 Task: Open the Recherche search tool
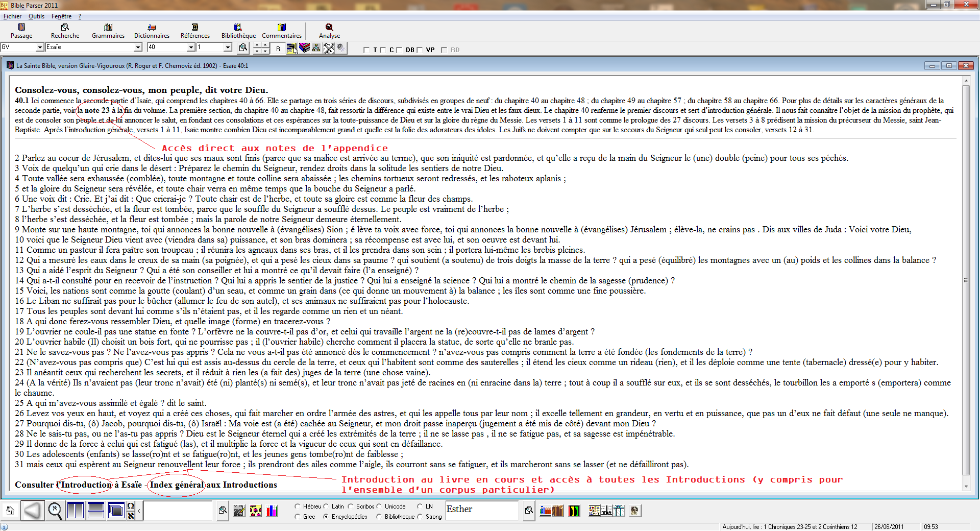tap(65, 31)
